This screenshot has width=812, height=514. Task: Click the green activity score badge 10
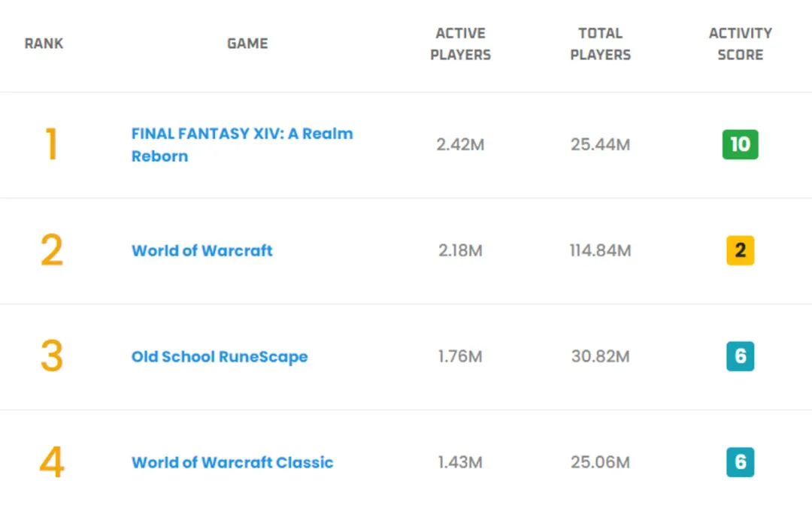pyautogui.click(x=740, y=144)
